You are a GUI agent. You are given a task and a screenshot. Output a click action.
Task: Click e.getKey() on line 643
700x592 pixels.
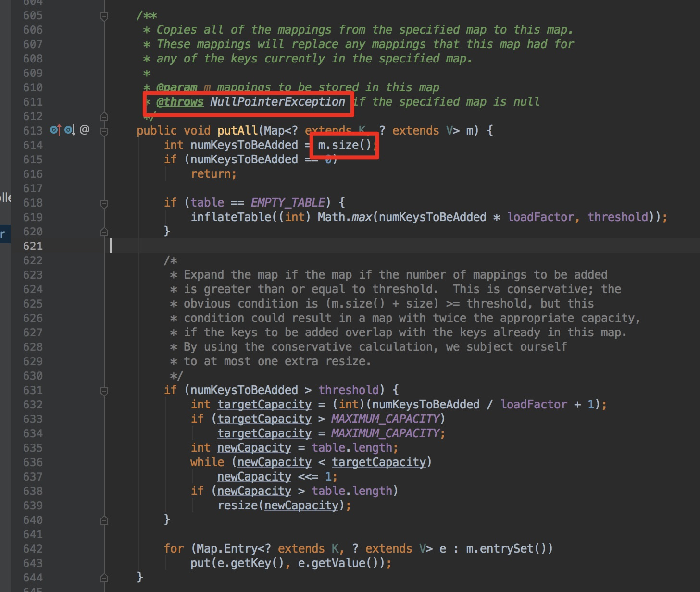coord(251,563)
